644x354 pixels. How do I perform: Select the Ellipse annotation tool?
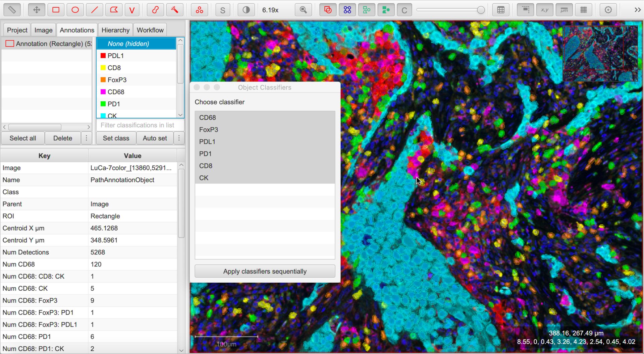[x=75, y=10]
